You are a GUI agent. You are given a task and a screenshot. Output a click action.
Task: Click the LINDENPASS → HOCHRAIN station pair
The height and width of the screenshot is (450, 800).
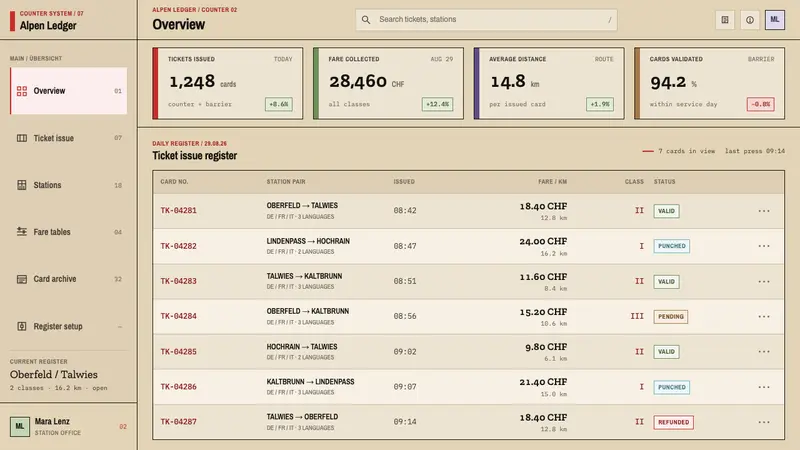308,241
